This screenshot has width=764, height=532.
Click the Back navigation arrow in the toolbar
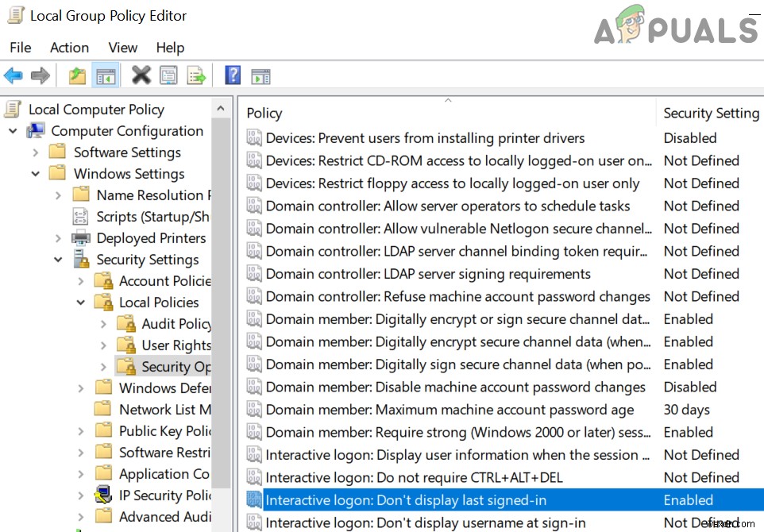coord(14,75)
